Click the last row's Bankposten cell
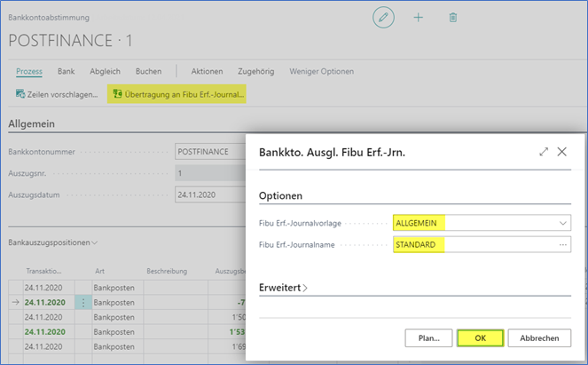Image resolution: width=588 pixels, height=365 pixels. point(118,346)
